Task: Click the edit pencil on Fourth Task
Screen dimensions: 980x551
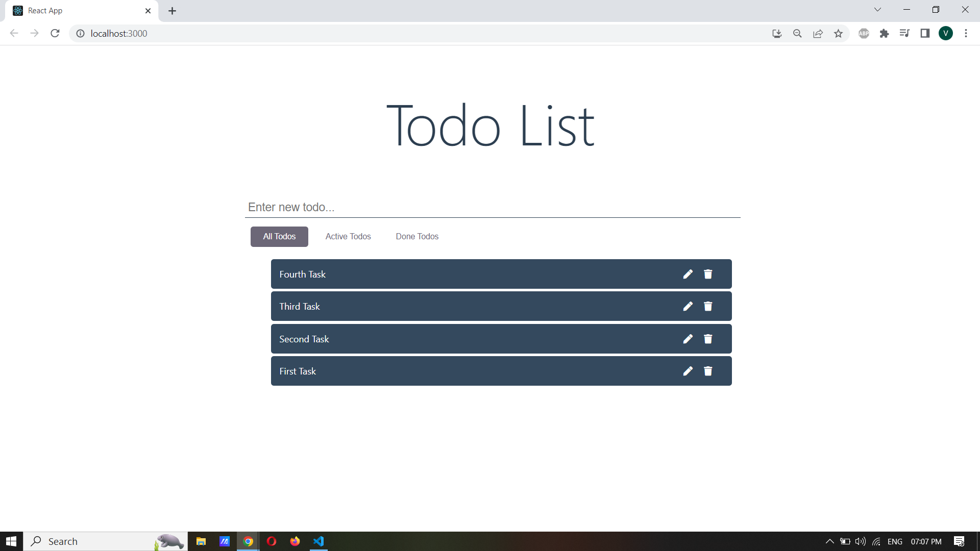Action: point(688,274)
